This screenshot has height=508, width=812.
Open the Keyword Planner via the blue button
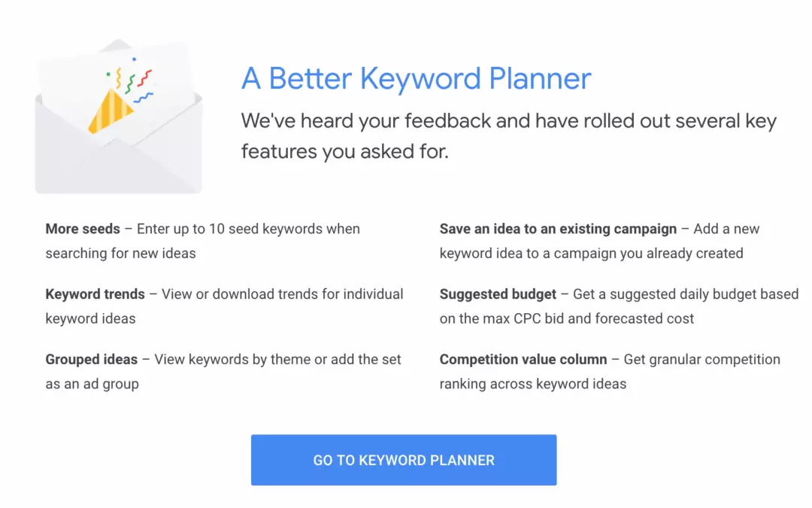(404, 459)
